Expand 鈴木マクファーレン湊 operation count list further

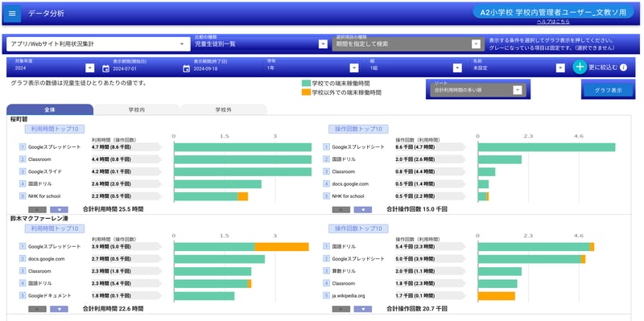[x=363, y=309]
